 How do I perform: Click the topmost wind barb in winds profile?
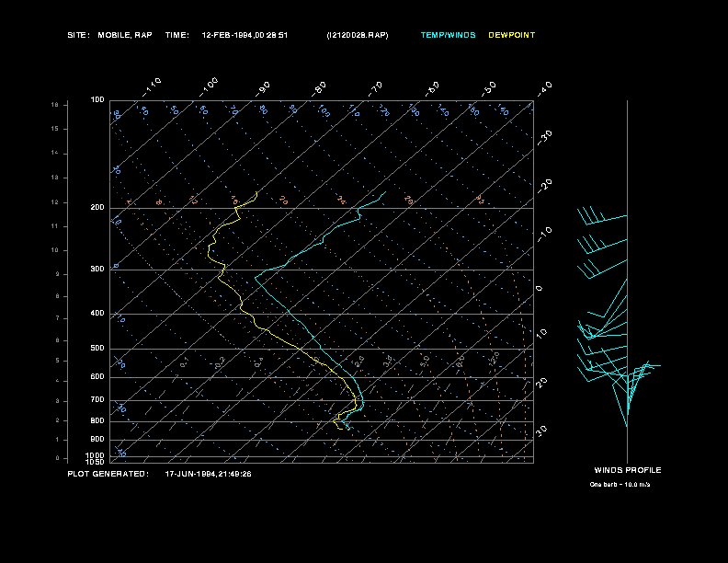point(602,215)
